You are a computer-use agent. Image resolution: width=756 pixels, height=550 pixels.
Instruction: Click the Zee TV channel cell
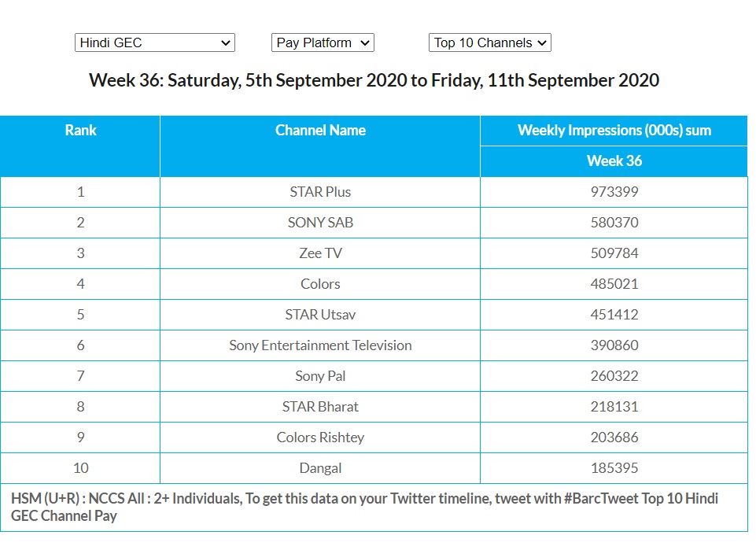(x=320, y=253)
